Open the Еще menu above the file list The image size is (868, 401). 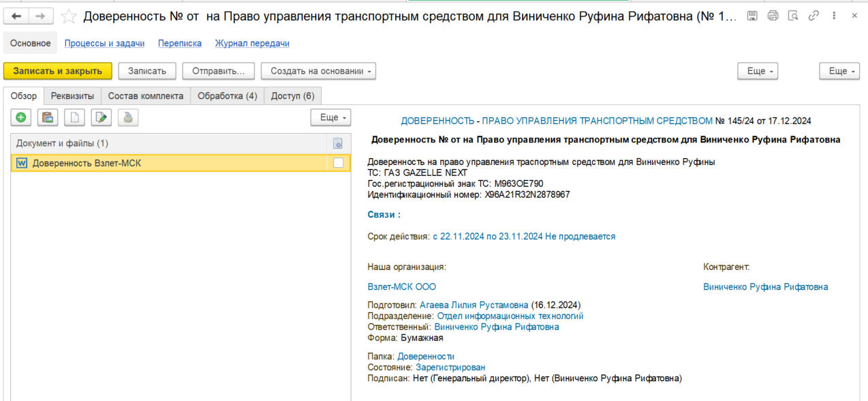coord(331,117)
